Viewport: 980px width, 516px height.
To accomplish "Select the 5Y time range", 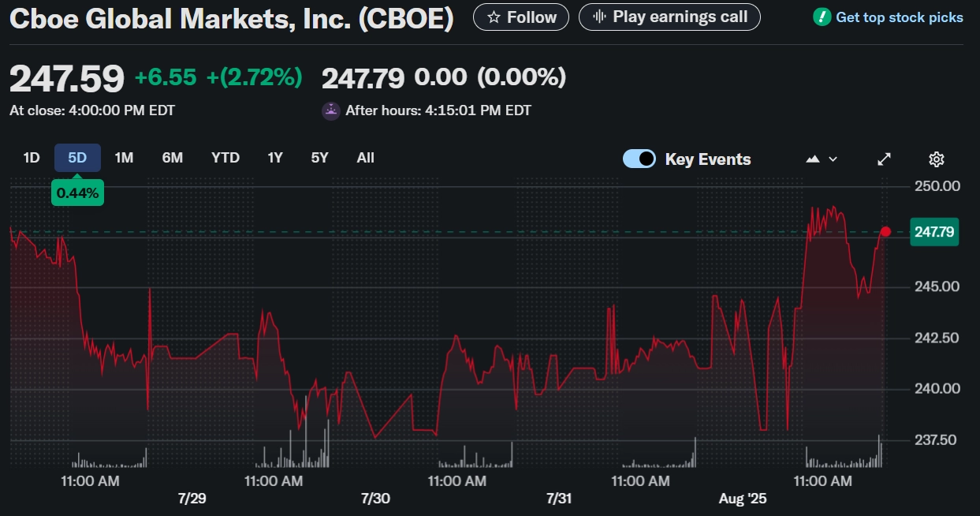I will pos(319,158).
